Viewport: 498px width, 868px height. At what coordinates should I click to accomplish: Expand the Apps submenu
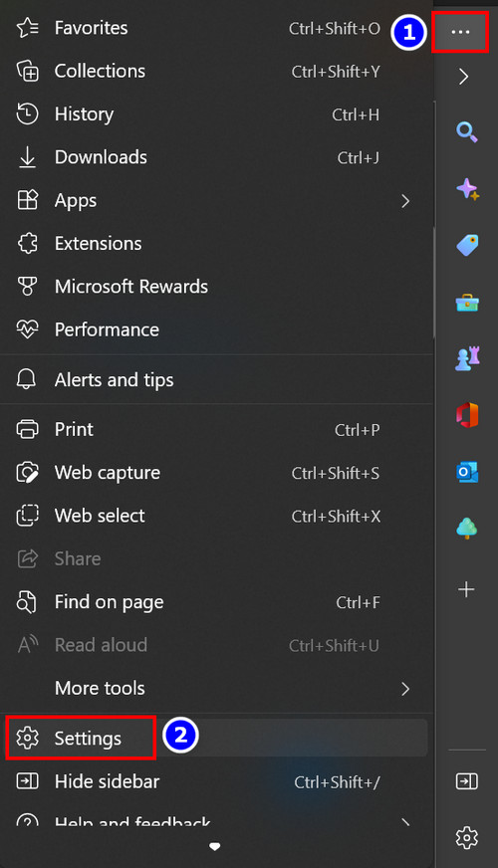point(216,200)
